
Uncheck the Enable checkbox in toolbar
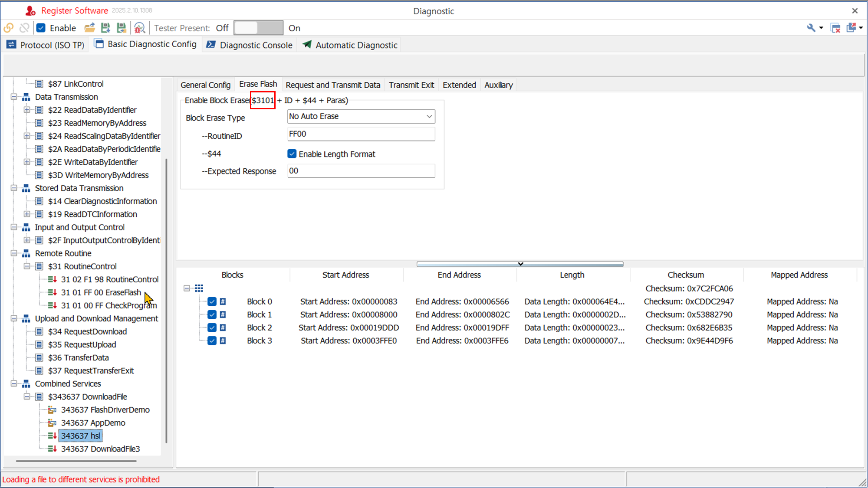(41, 28)
